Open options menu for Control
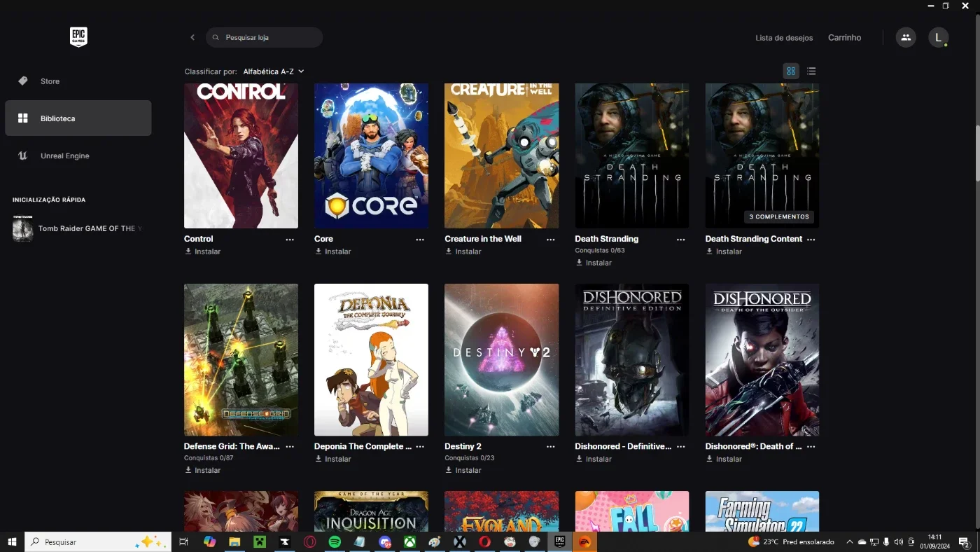This screenshot has width=980, height=552. coord(290,239)
